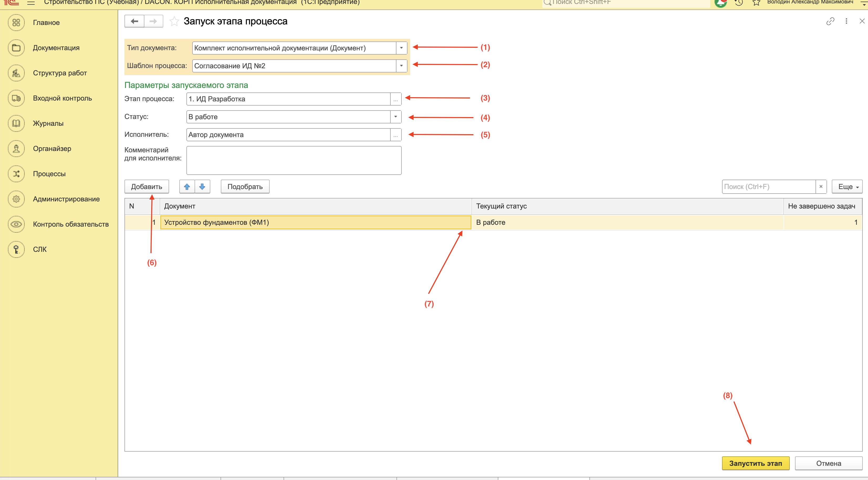868x480 pixels.
Task: Add form to favorites with star icon
Action: pyautogui.click(x=174, y=21)
